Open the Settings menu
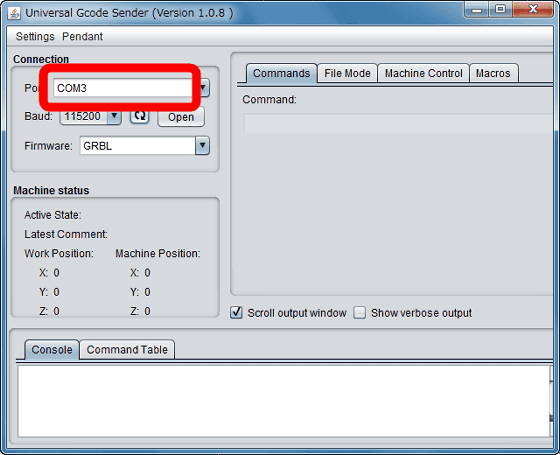The height and width of the screenshot is (455, 560). pos(35,36)
